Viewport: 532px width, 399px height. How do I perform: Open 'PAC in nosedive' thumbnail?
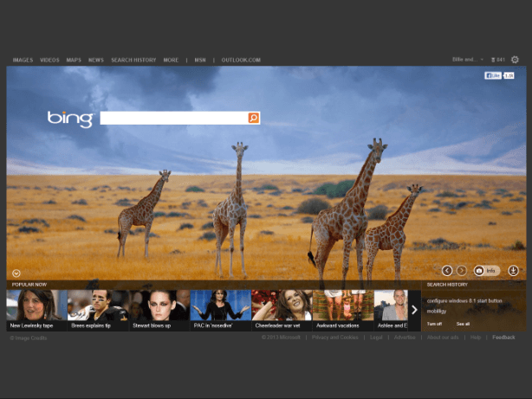[221, 310]
